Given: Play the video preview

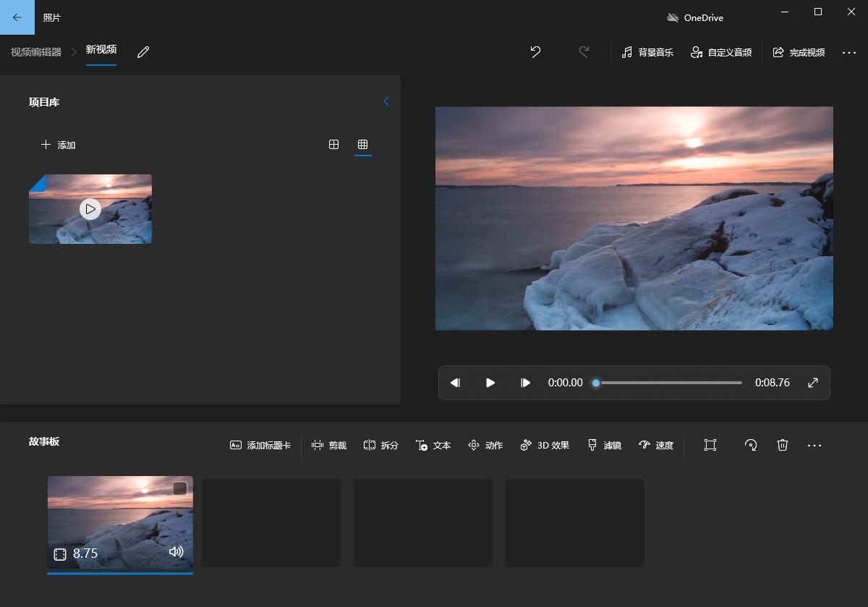Looking at the screenshot, I should point(490,383).
